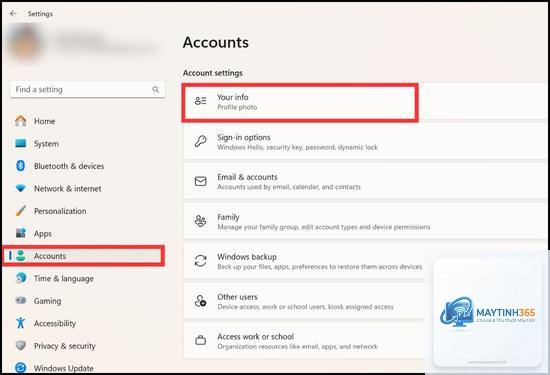Click the Sign-in options key icon
This screenshot has width=550, height=375.
point(201,141)
